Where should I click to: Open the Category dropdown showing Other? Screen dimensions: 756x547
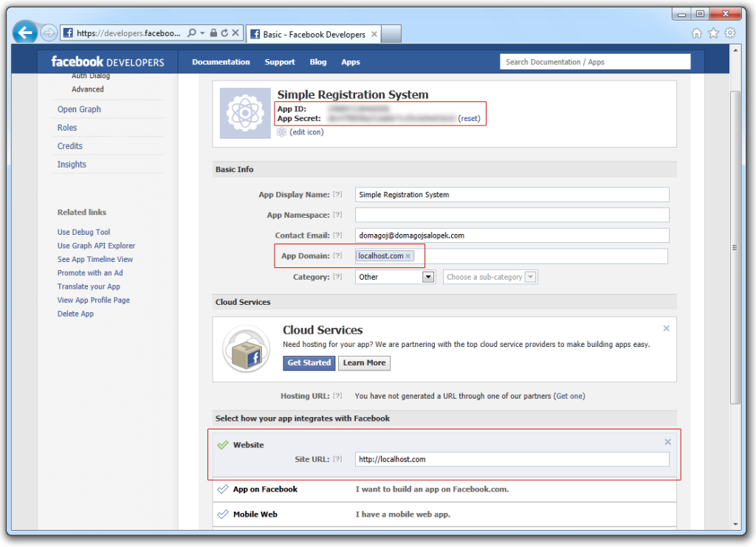coord(395,277)
